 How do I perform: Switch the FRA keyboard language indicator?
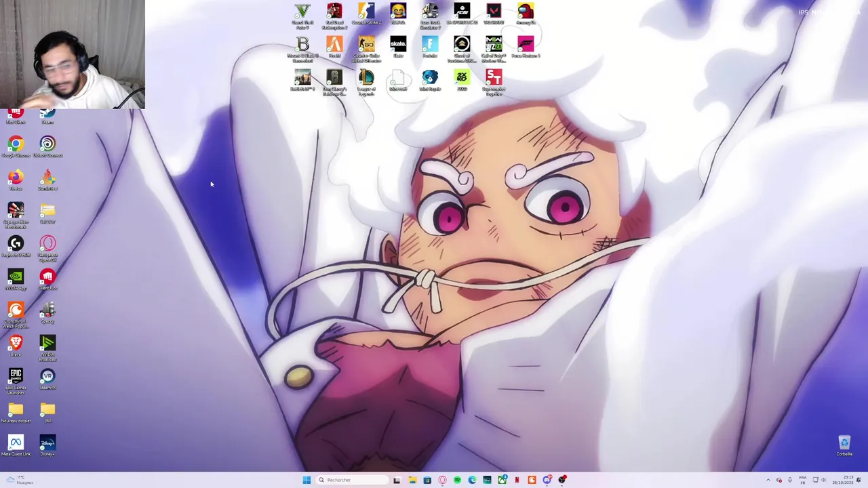click(803, 480)
